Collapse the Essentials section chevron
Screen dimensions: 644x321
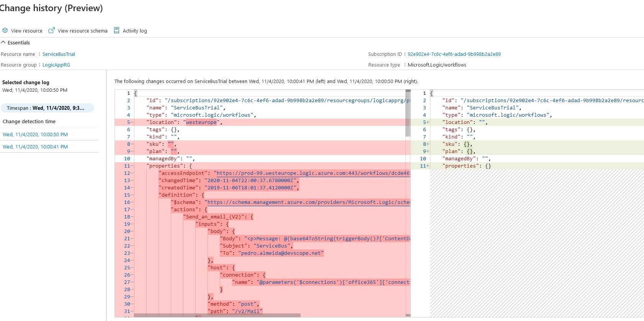(x=3, y=42)
